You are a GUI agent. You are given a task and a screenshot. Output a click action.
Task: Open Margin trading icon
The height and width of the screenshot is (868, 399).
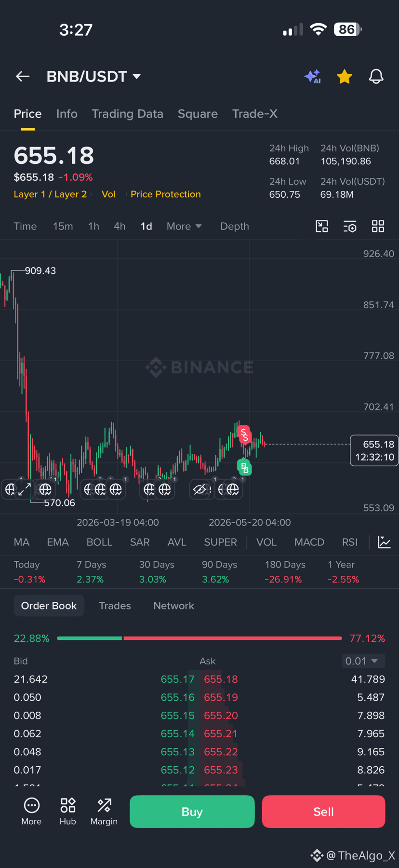coord(104,811)
